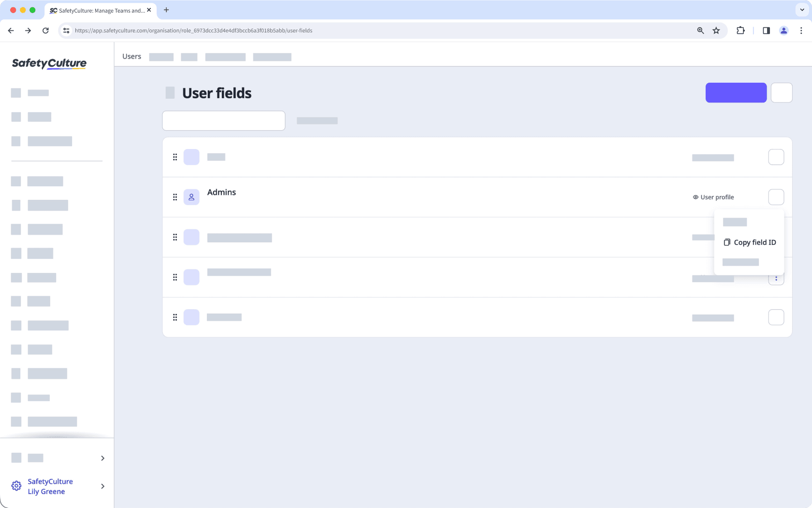
Task: Click the search input under User fields
Action: [223, 120]
